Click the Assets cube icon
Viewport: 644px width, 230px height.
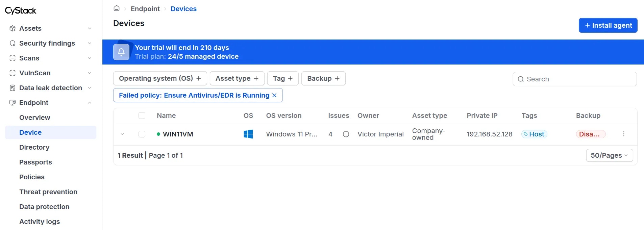[13, 28]
